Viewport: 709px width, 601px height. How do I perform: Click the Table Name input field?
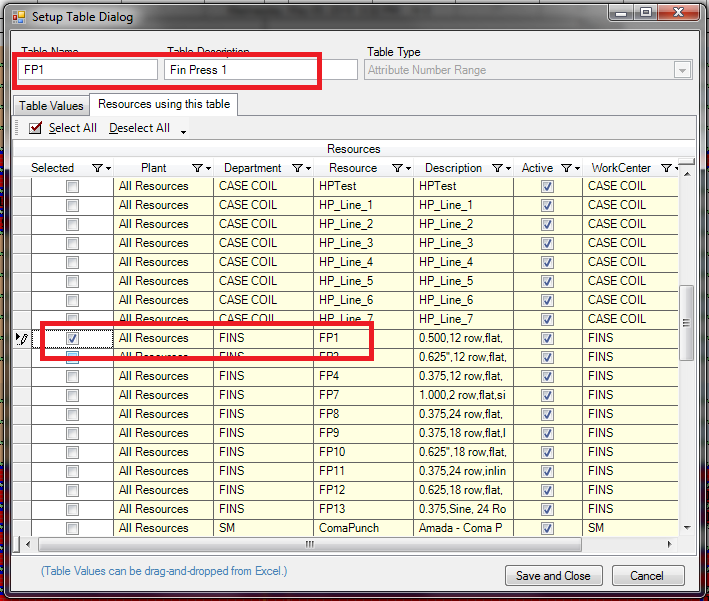89,70
